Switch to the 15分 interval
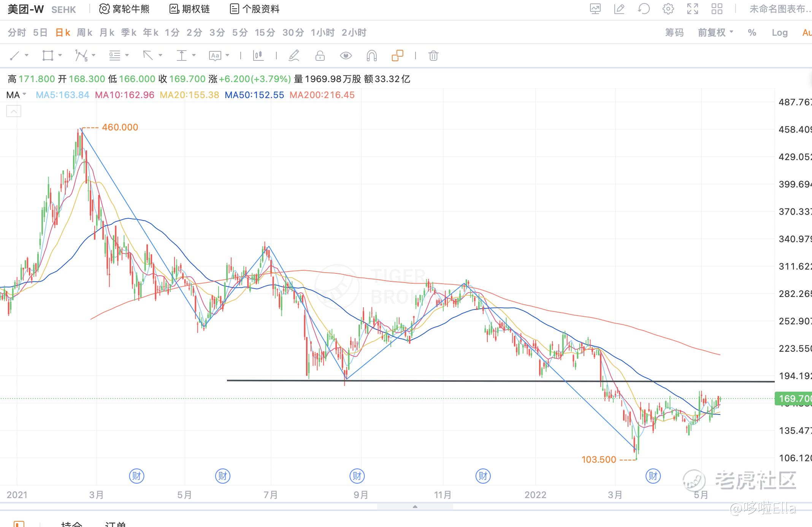The width and height of the screenshot is (812, 527). (265, 33)
